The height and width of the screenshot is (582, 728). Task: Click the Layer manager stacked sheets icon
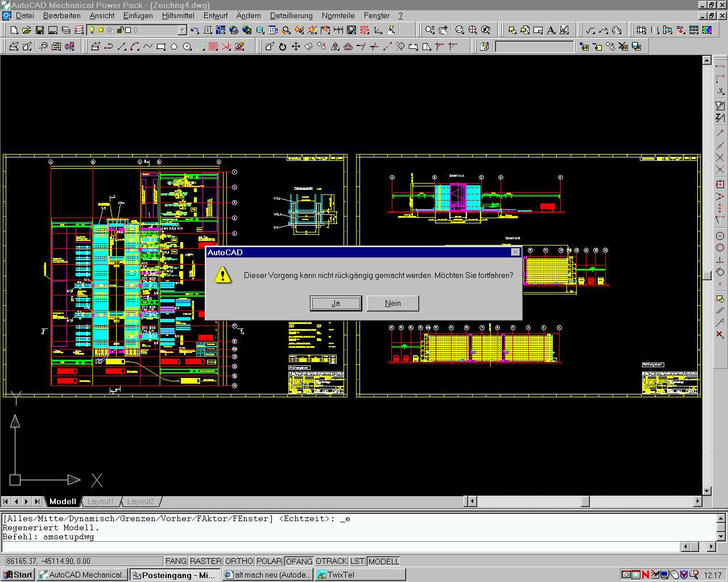coord(66,30)
